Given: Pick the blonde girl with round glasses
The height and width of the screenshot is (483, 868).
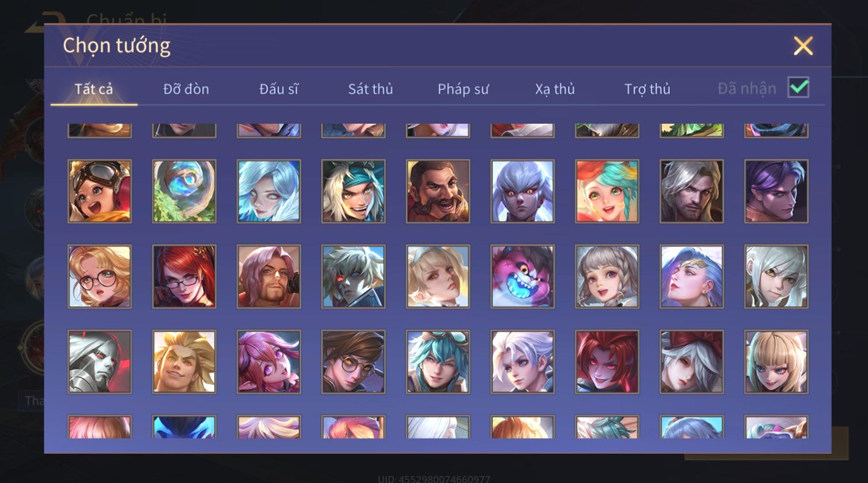Looking at the screenshot, I should [x=100, y=276].
